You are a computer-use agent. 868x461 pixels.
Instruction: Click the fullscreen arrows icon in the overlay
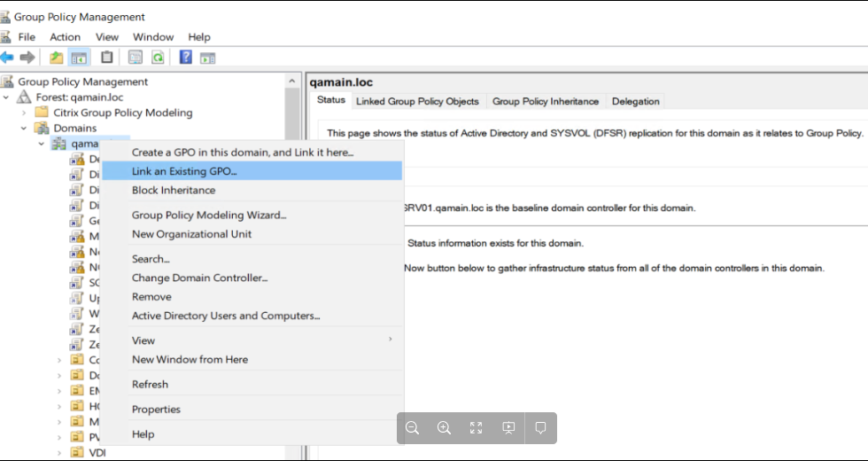click(x=477, y=427)
